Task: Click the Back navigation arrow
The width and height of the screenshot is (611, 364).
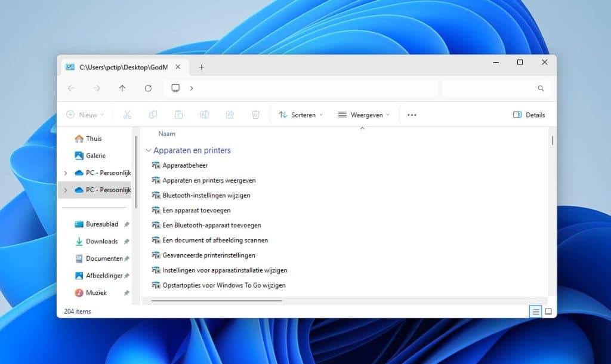Action: coord(71,88)
